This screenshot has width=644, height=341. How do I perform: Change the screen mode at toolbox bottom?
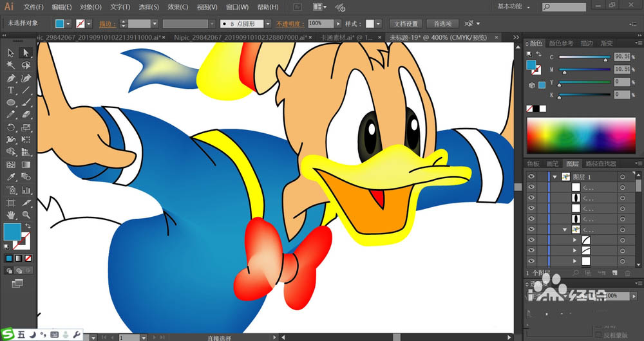(17, 283)
